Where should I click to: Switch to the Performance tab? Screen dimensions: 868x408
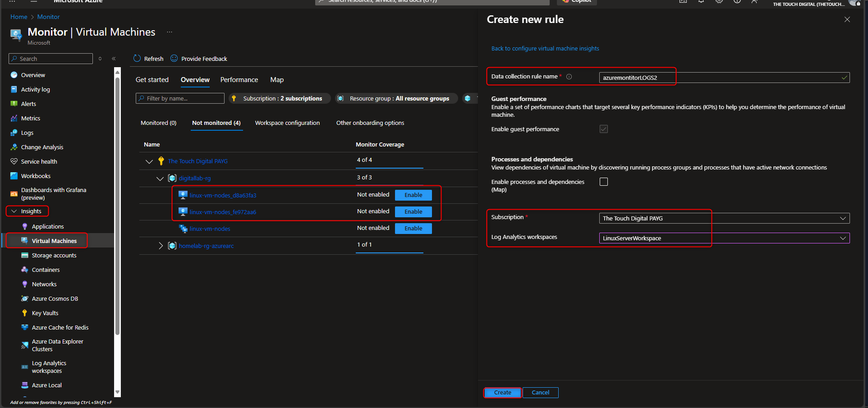coord(239,79)
